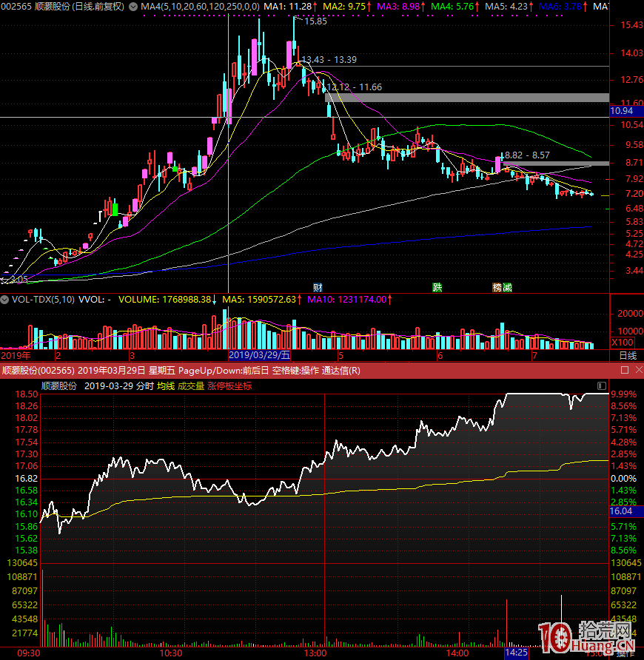Click the 002565 顺灏股份 chart title
The height and width of the screenshot is (660, 644).
(x=62, y=7)
